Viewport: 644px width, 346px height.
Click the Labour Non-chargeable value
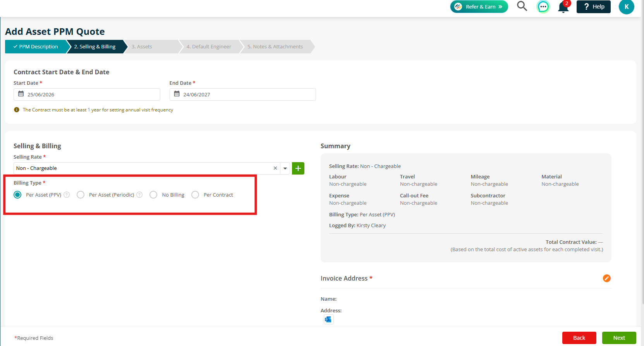[348, 184]
